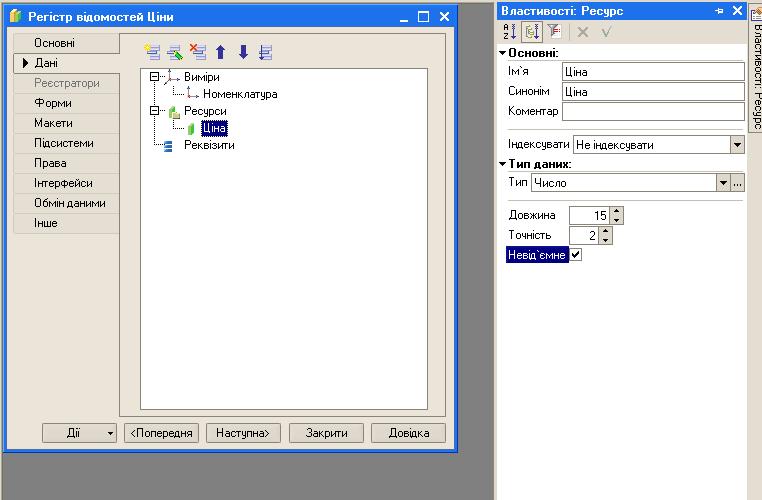Open the Макети tab
Image resolution: width=762 pixels, height=500 pixels.
(67, 123)
